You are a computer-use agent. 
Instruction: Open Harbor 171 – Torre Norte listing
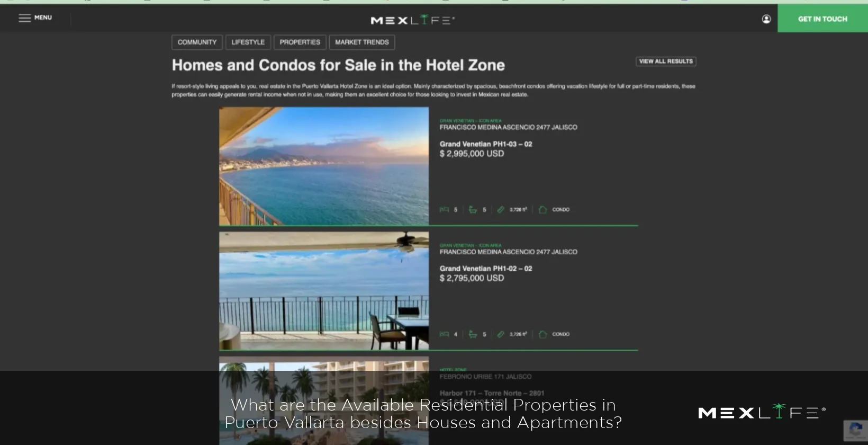click(x=492, y=393)
